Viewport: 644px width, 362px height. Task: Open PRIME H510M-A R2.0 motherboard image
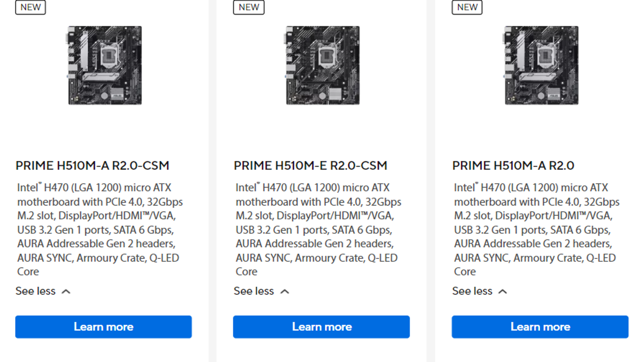click(541, 65)
